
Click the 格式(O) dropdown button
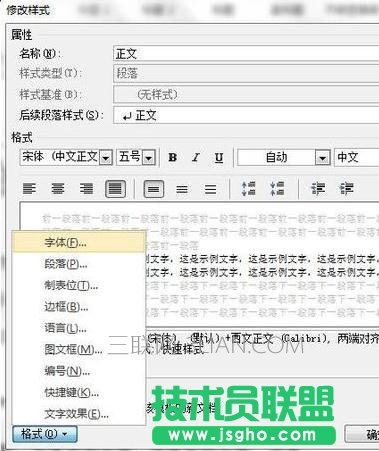coord(45,434)
